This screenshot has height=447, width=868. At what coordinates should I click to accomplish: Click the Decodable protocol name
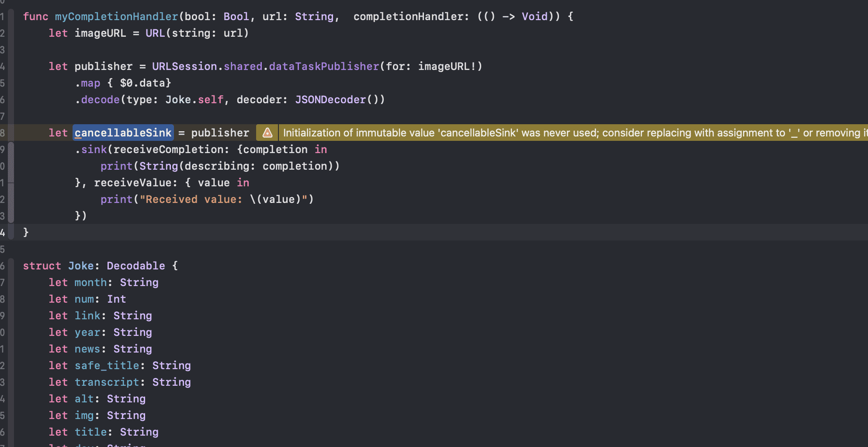135,266
